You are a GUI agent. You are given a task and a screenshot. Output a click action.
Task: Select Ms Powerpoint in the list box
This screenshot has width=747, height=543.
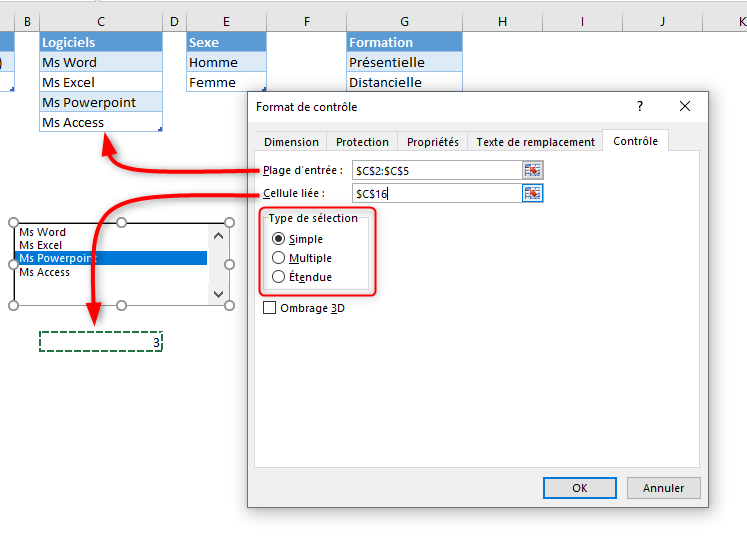coord(112,258)
